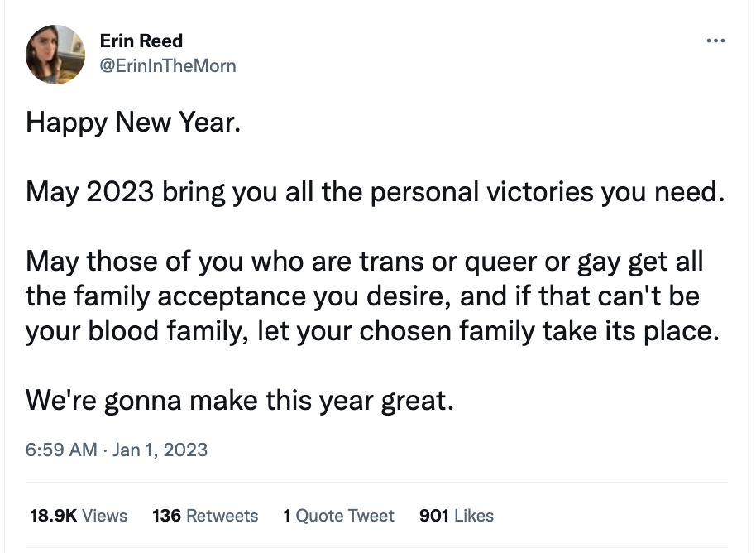
Task: View the 18.9K Views analytics
Action: (x=79, y=516)
